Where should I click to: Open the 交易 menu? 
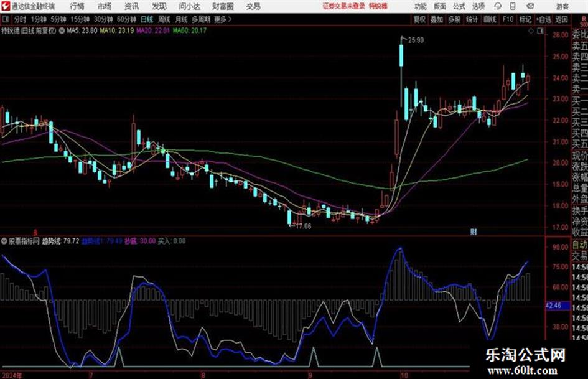(253, 6)
